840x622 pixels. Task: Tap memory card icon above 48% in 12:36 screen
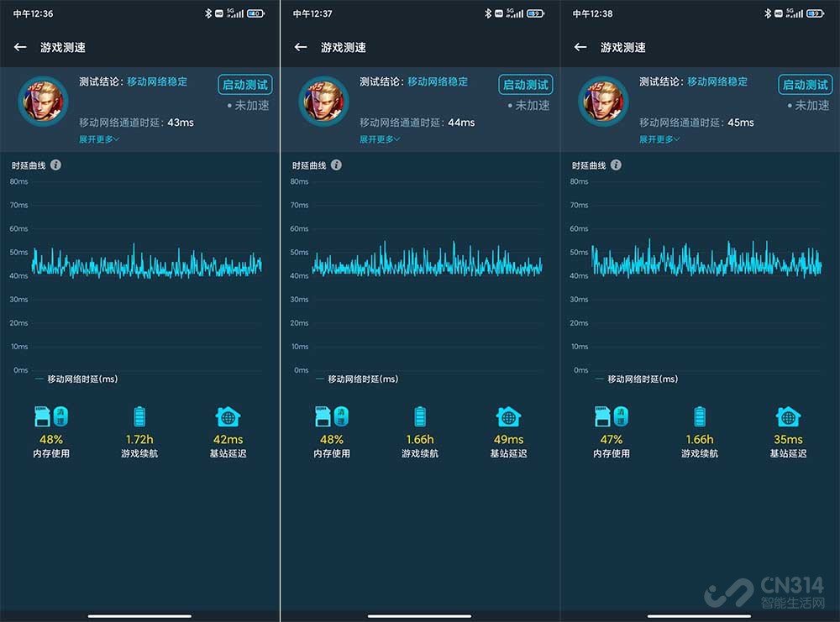[x=42, y=416]
